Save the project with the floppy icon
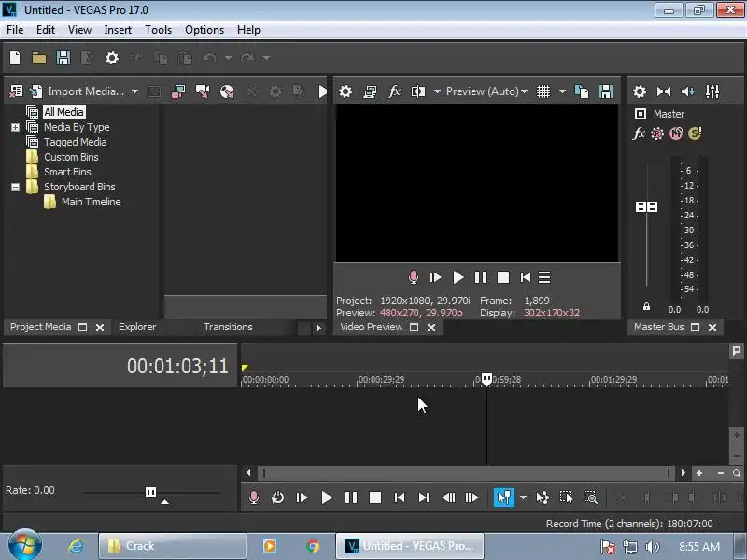The height and width of the screenshot is (560, 747). tap(63, 58)
